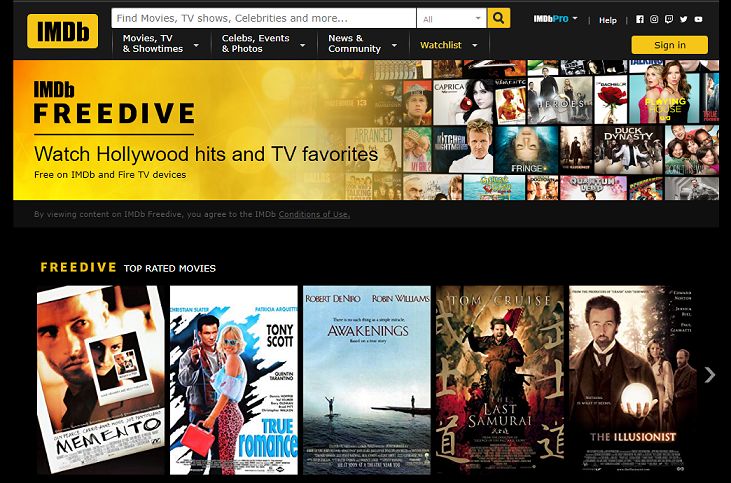
Task: Click the Freedive Top Rated Movies heading
Action: coord(128,268)
